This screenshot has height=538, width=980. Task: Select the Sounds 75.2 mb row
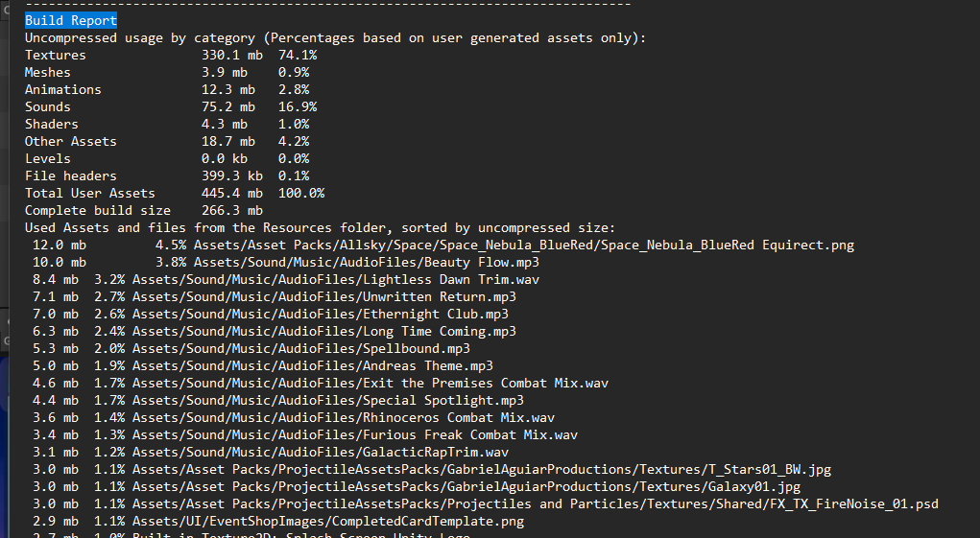pos(170,106)
